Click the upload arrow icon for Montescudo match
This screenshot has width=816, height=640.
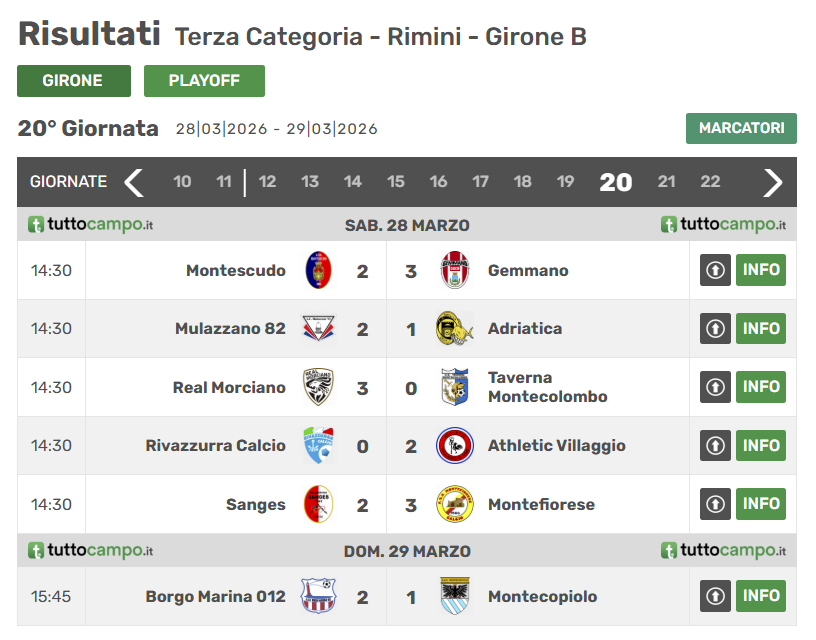pos(715,270)
